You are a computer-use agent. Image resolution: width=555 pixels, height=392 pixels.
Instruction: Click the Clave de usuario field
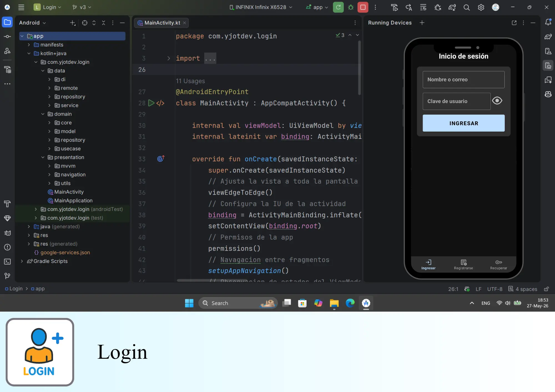pyautogui.click(x=456, y=101)
